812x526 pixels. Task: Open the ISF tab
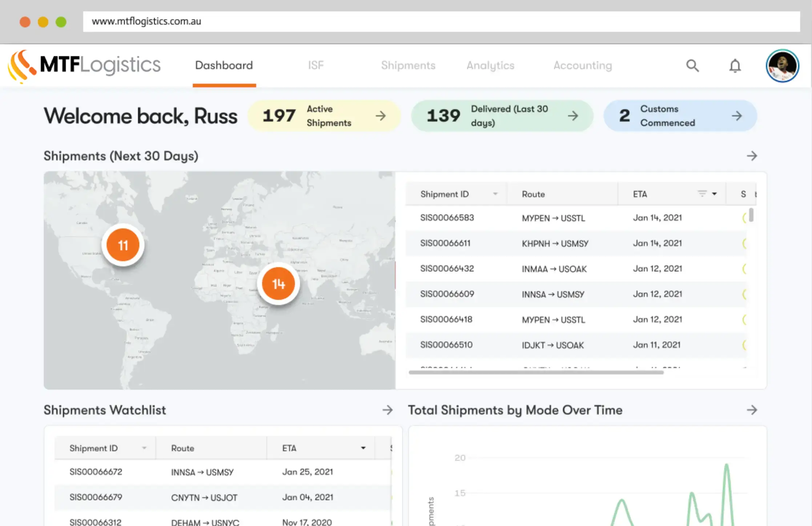(315, 65)
